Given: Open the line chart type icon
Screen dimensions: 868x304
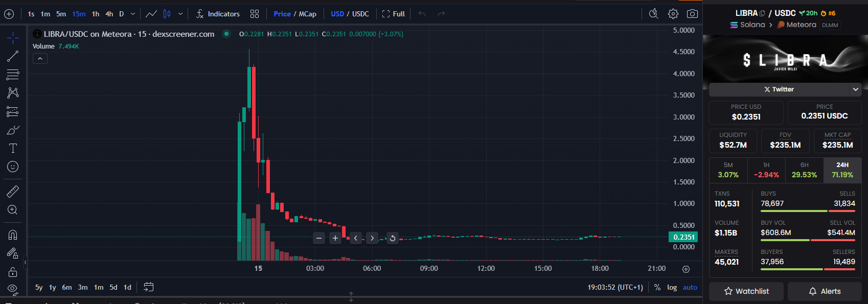Looking at the screenshot, I should (151, 14).
